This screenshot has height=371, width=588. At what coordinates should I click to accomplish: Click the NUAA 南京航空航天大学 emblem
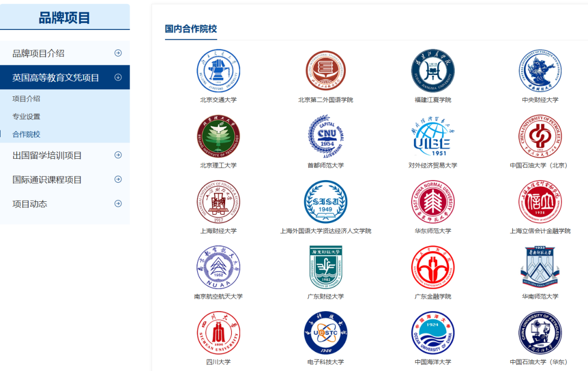[218, 268]
